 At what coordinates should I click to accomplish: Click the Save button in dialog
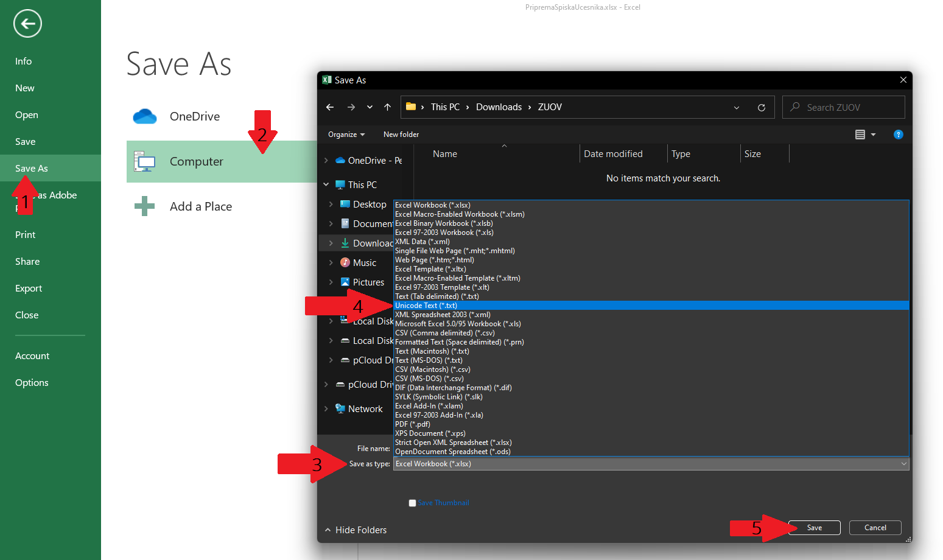point(815,528)
